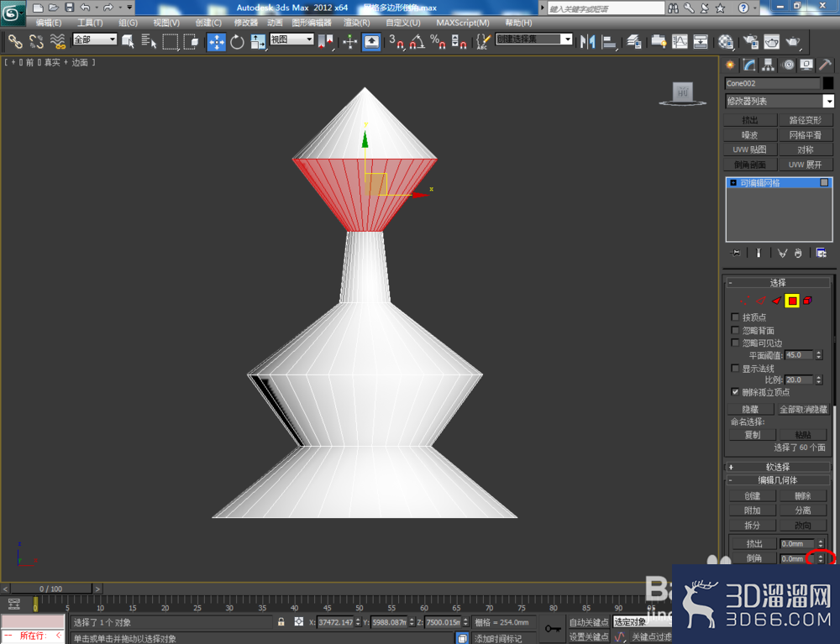
Task: Enable the 忽略可见边 checkbox
Action: (x=735, y=343)
